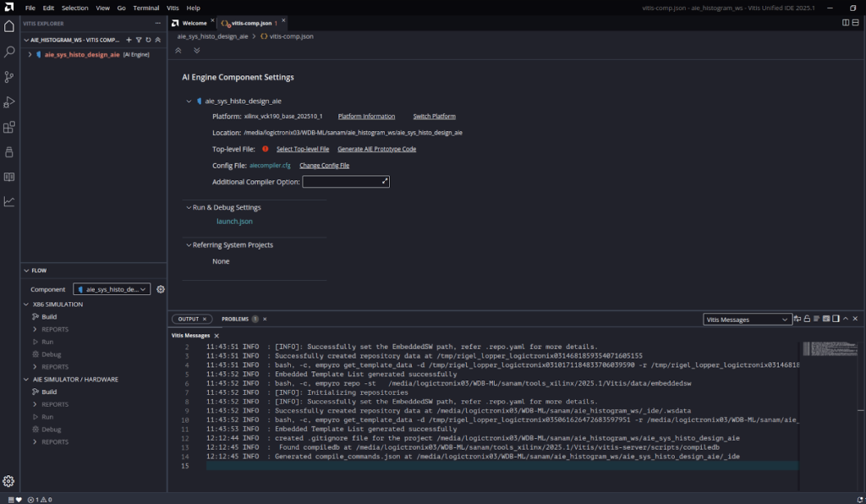866x504 pixels.
Task: Collapse aie_sys_histo_design_aie component settings
Action: click(x=189, y=101)
